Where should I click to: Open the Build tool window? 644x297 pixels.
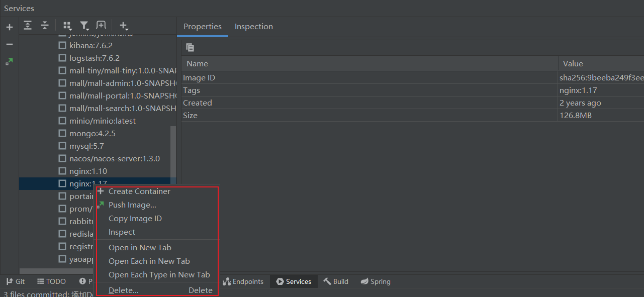click(x=336, y=281)
